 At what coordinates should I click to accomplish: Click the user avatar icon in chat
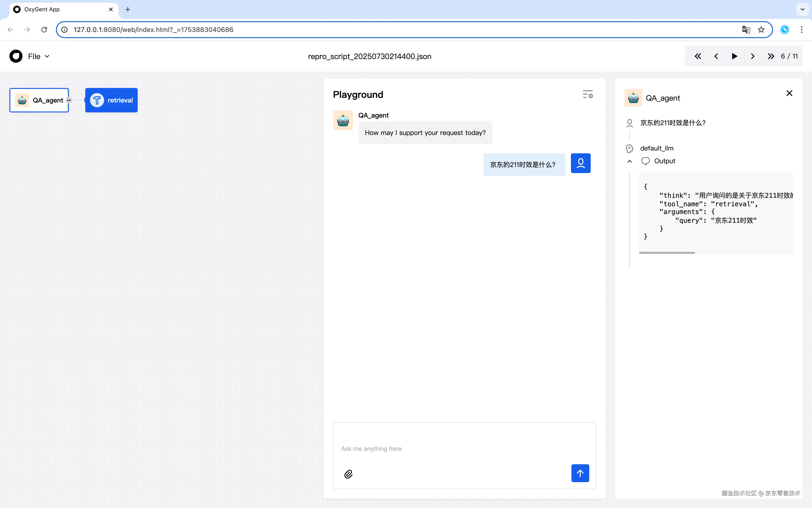[x=581, y=163]
